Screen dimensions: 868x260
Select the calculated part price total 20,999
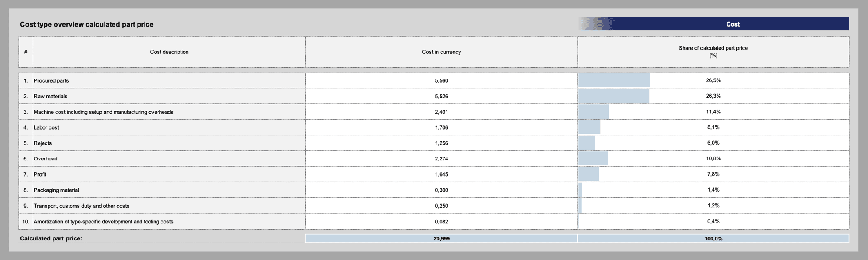pyautogui.click(x=441, y=239)
